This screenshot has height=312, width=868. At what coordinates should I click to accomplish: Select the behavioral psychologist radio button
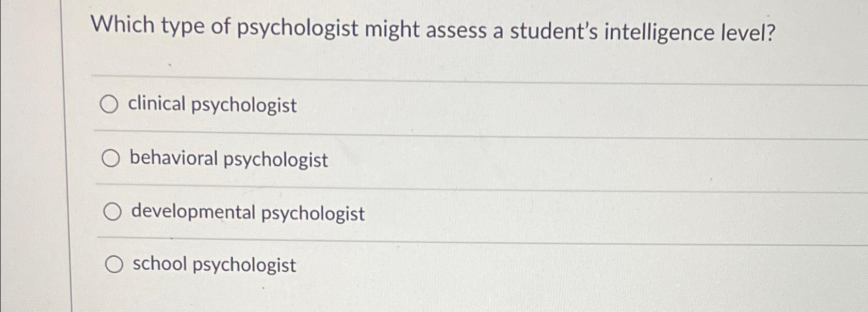point(111,159)
